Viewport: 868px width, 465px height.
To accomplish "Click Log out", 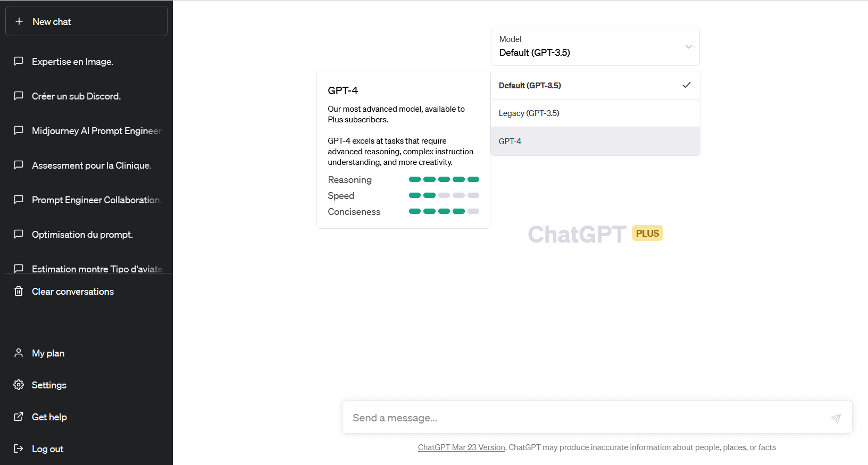I will 86,449.
